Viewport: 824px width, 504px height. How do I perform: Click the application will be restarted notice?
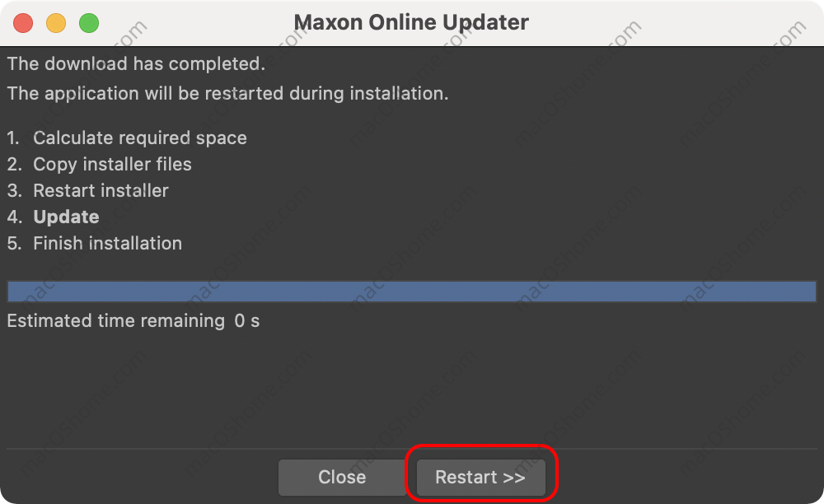[227, 93]
